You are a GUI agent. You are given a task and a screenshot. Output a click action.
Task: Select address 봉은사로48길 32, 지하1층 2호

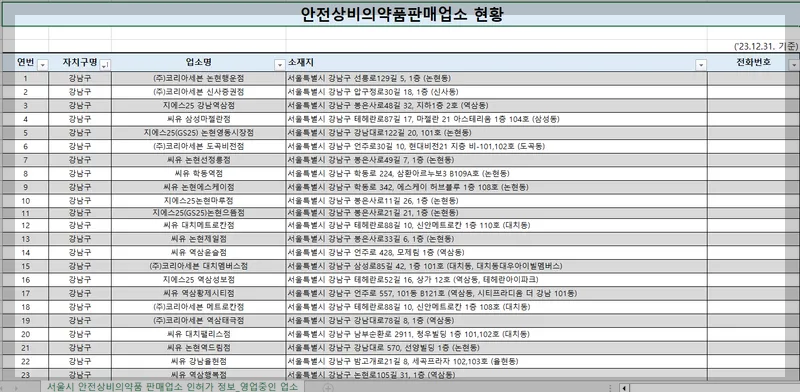496,106
